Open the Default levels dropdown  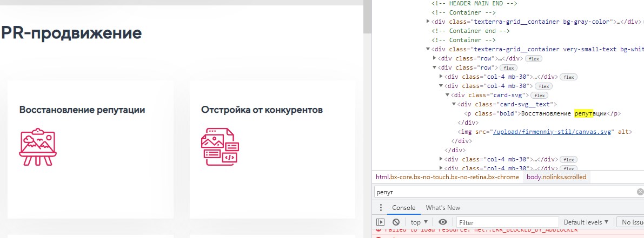tap(586, 222)
